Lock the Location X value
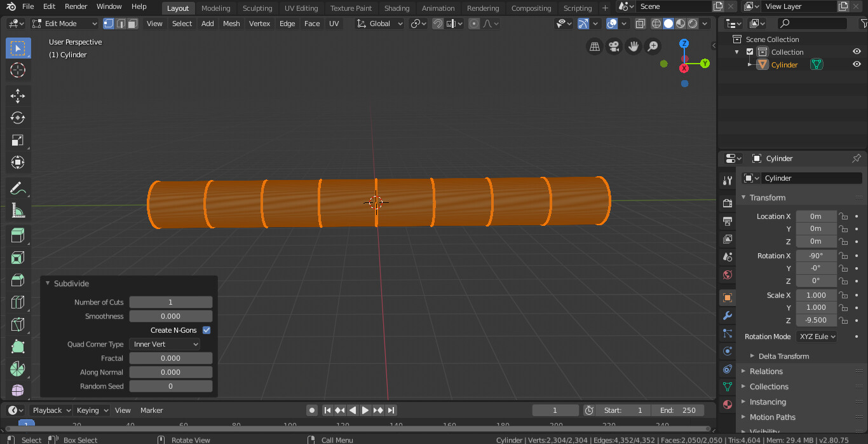The width and height of the screenshot is (868, 444). click(843, 216)
